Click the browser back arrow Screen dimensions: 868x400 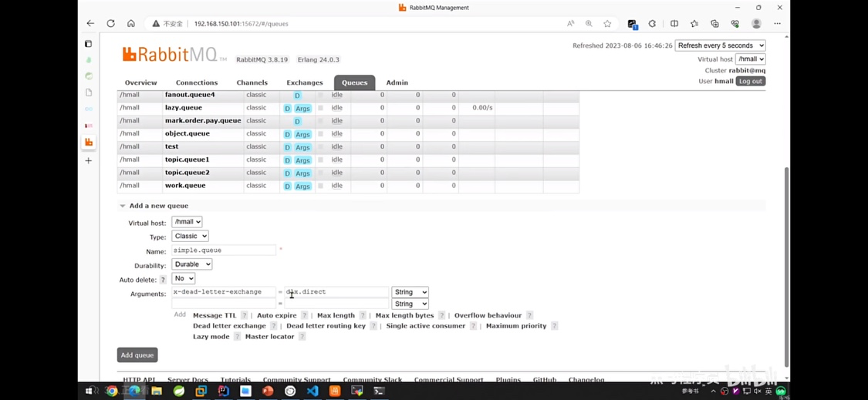pyautogui.click(x=90, y=24)
